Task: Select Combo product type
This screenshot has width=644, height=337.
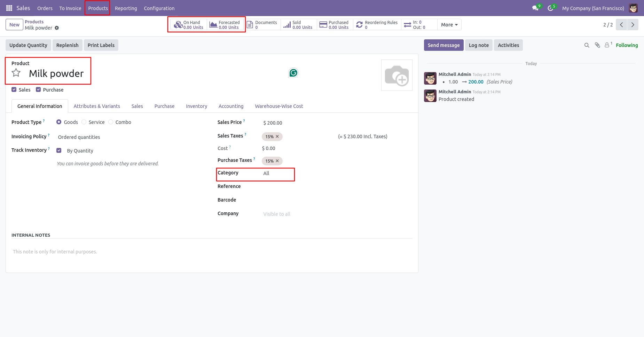Action: click(x=111, y=122)
